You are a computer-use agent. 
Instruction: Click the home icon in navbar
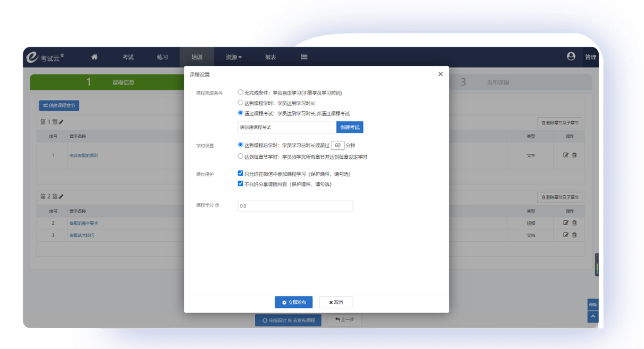[x=94, y=57]
